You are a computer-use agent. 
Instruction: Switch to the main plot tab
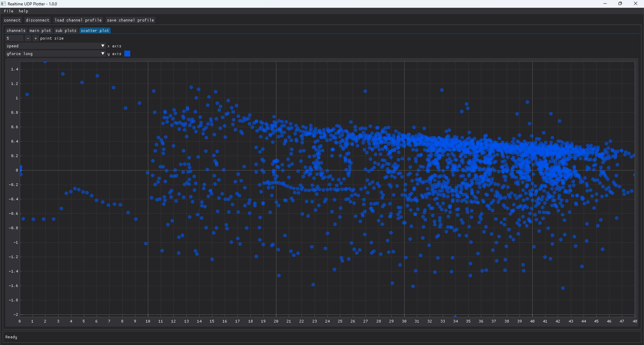[40, 31]
